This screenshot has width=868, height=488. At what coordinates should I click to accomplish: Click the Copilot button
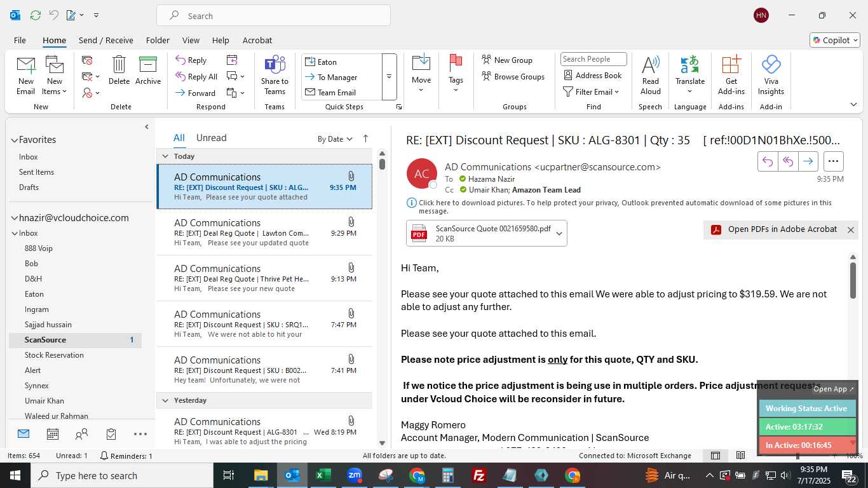835,40
